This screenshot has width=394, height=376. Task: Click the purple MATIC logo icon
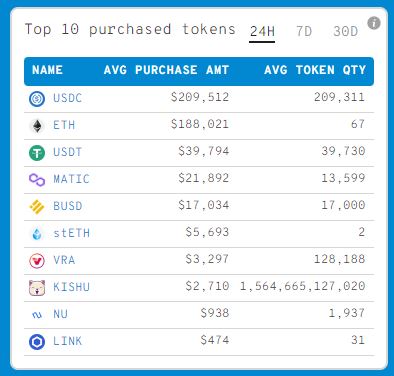click(37, 180)
